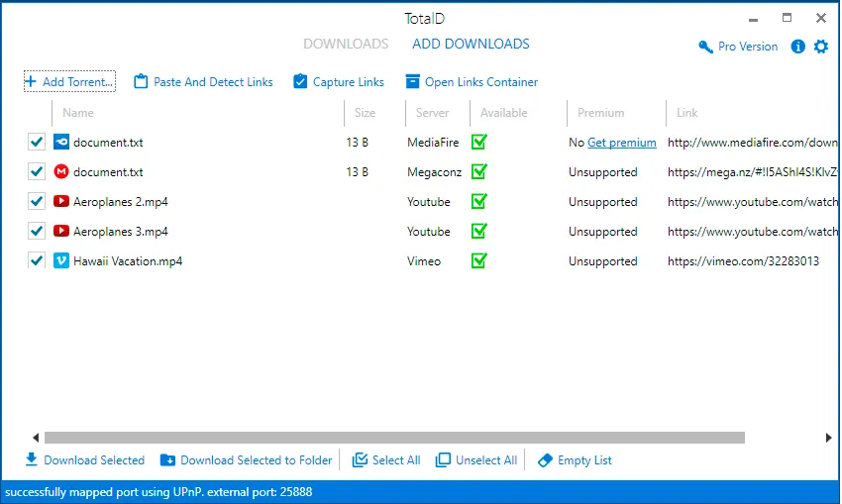The height and width of the screenshot is (504, 842).
Task: Click the Capture Links label
Action: [x=349, y=82]
